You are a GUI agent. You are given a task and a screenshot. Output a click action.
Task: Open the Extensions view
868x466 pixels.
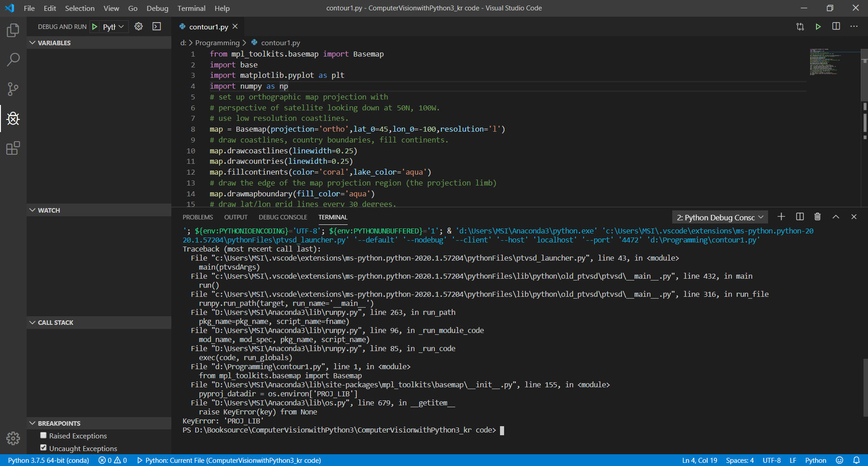tap(13, 148)
